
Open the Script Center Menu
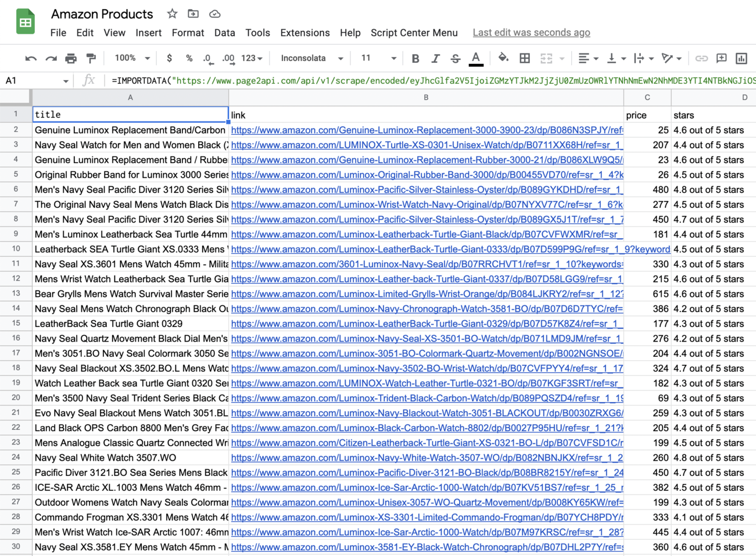(414, 33)
